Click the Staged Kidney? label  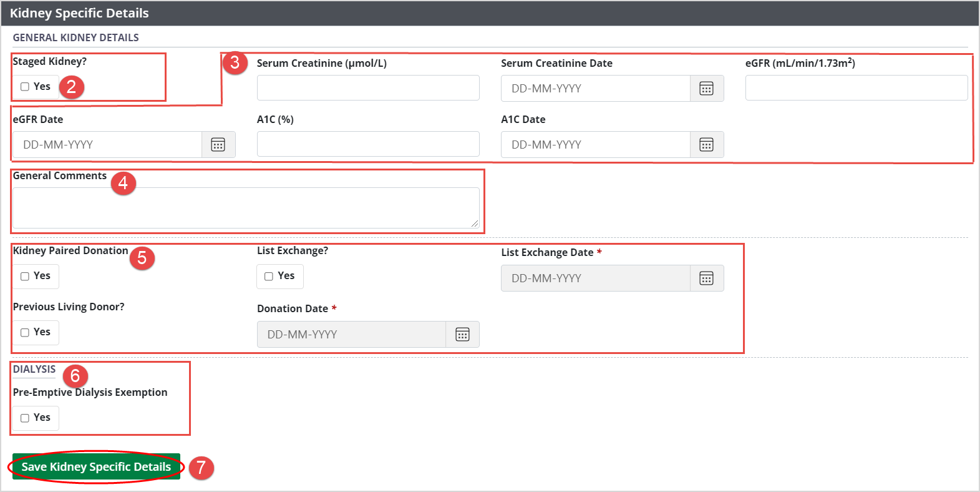pos(50,61)
